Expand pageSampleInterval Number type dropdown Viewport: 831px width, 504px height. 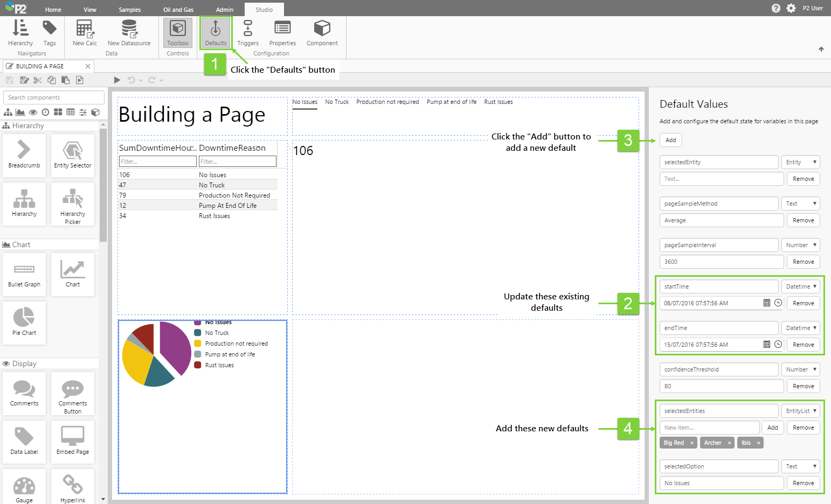coord(800,245)
